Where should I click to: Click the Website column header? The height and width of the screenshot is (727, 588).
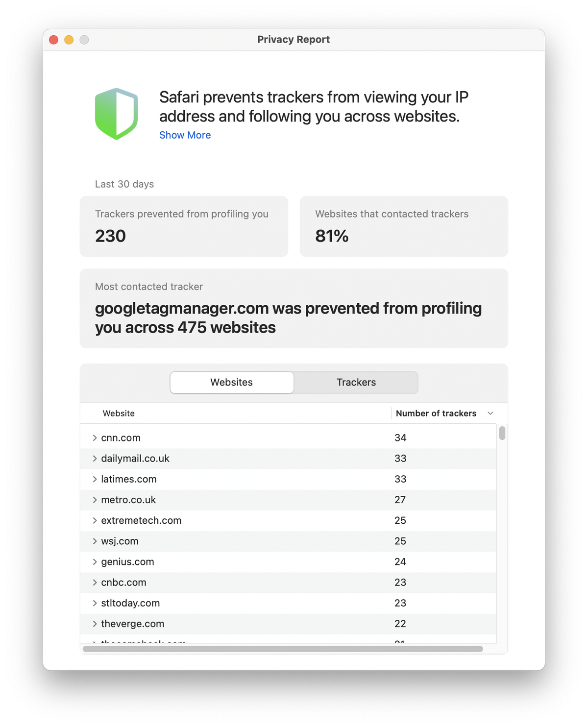(119, 413)
